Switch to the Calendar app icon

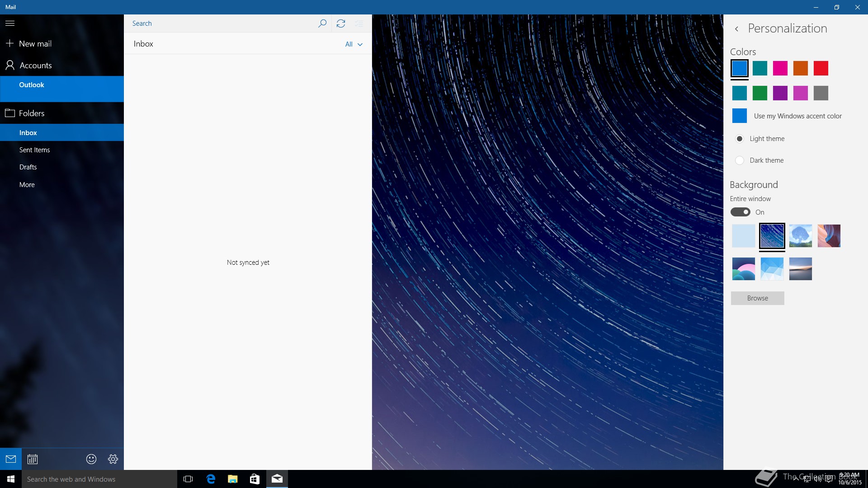(x=33, y=459)
